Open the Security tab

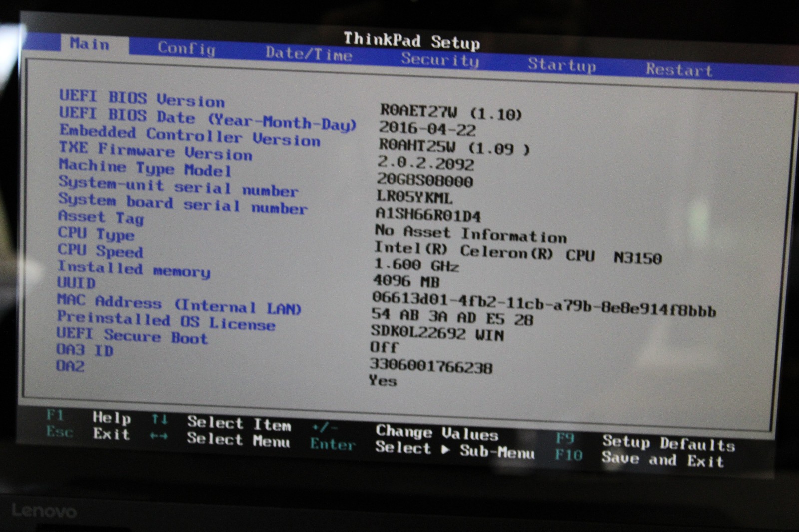440,59
